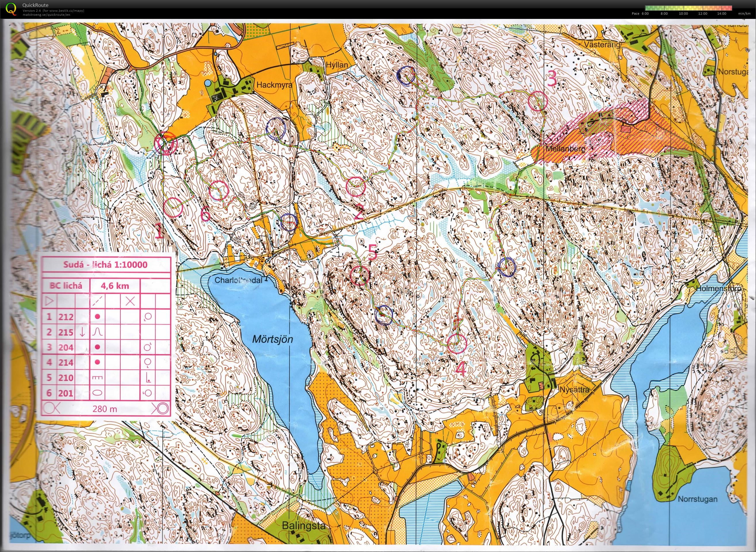The height and width of the screenshot is (552, 756).
Task: Click the Mörtsjön lake label
Action: point(272,339)
